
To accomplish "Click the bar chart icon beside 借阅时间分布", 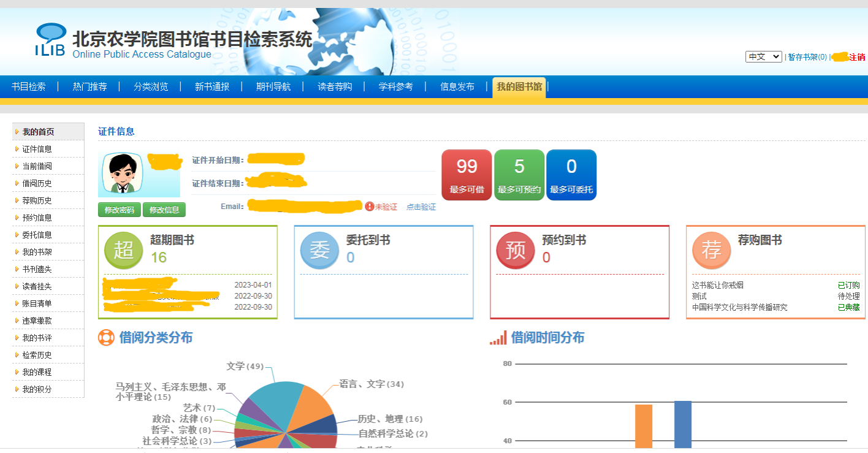I will pyautogui.click(x=498, y=338).
